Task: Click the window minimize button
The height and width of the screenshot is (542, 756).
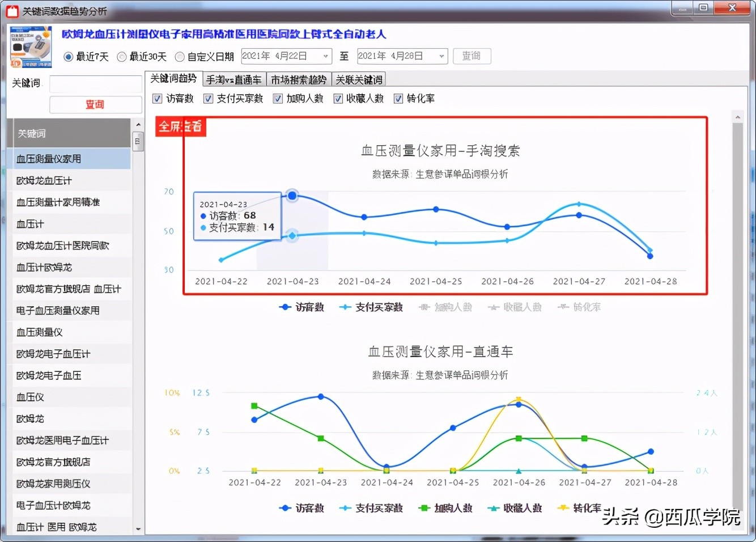Action: [x=682, y=7]
